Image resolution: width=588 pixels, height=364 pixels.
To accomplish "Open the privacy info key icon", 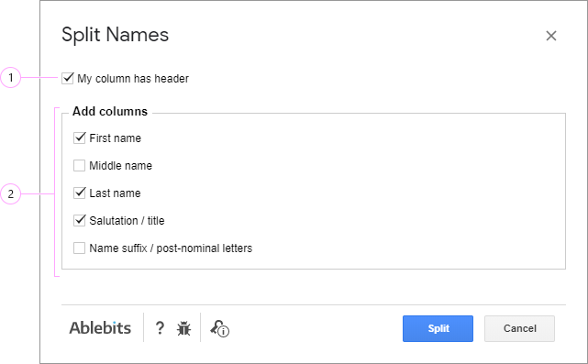I will (220, 328).
